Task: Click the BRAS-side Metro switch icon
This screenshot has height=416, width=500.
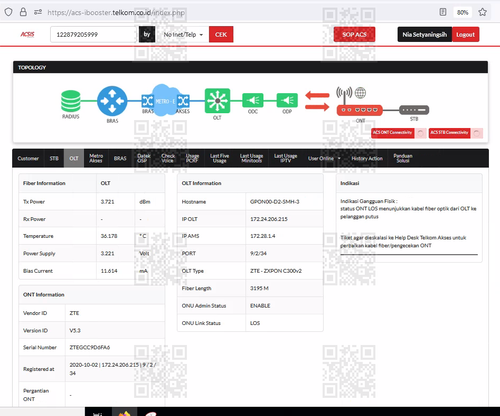Action: [x=147, y=101]
